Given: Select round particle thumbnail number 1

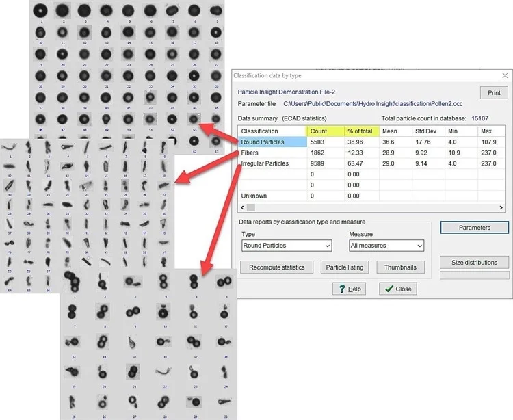Looking at the screenshot, I should (x=41, y=11).
